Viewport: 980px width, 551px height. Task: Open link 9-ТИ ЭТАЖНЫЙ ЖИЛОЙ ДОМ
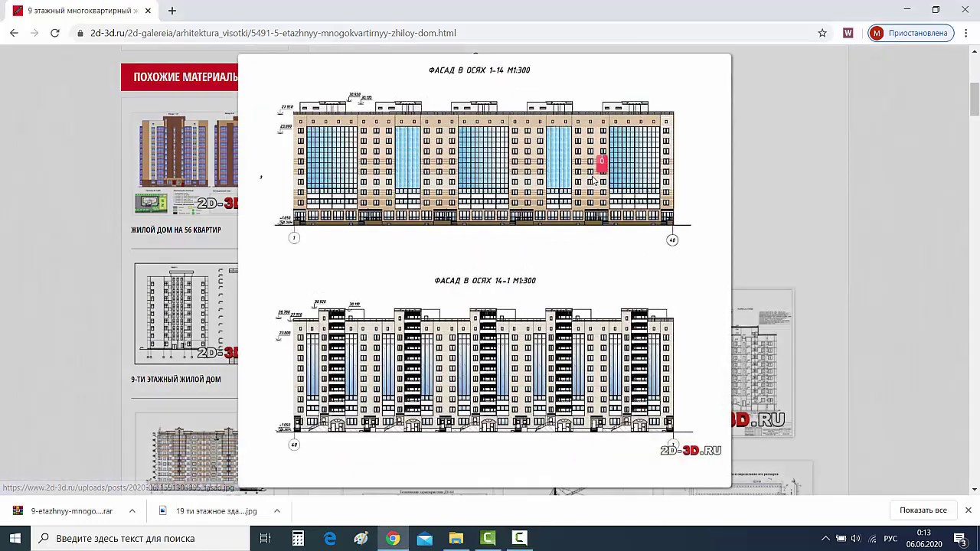[x=176, y=379]
